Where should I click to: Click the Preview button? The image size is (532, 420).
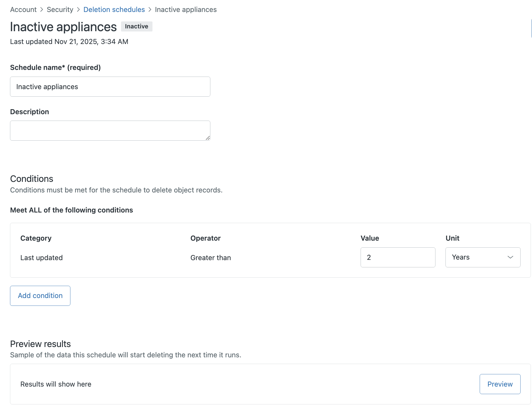(500, 384)
